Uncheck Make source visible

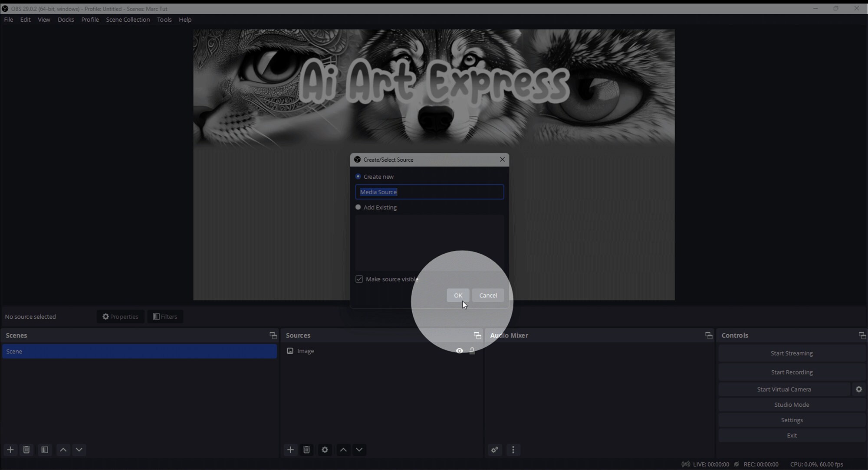click(x=359, y=279)
